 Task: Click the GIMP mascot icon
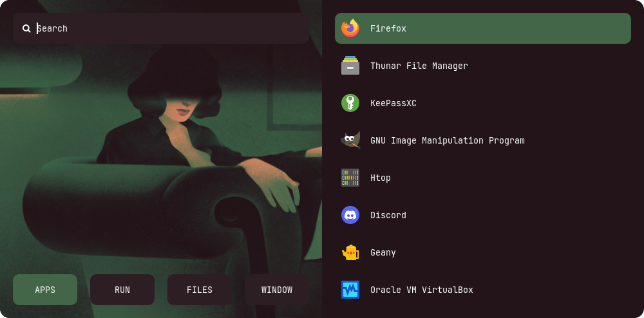350,140
